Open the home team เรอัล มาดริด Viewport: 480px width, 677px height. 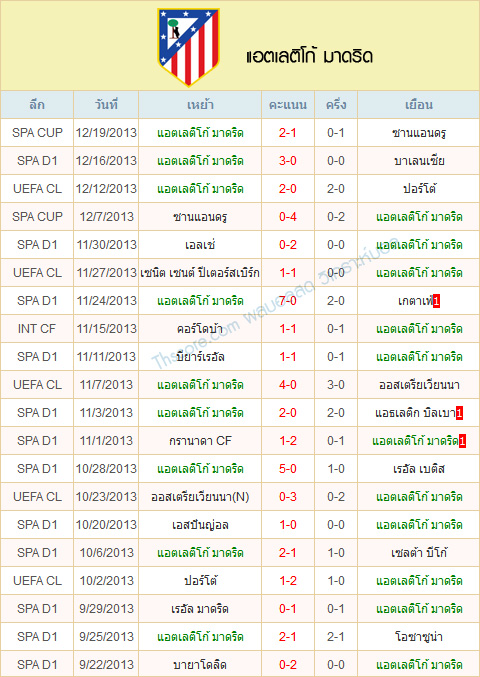coord(200,609)
